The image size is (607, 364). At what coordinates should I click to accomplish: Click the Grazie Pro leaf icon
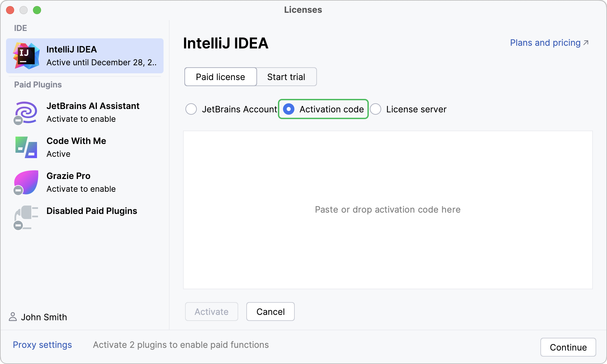26,182
